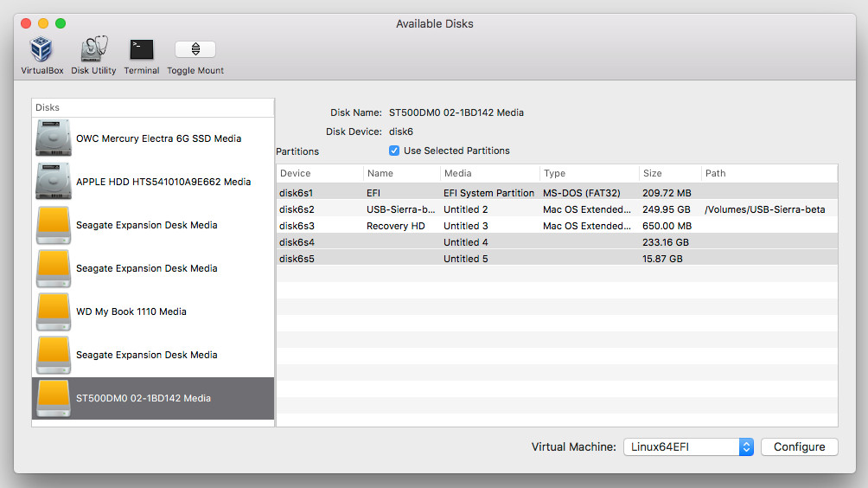This screenshot has width=868, height=488.
Task: Click the Untitled 5 media cell
Action: [465, 259]
